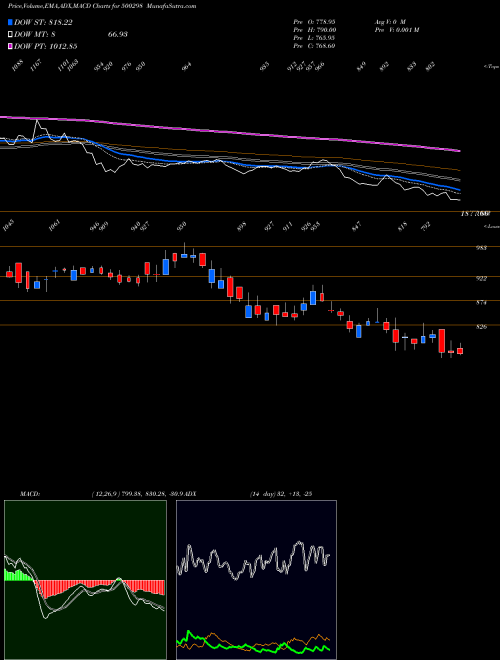
Task: Select the 'Pre H: 790.00' high value
Action: pos(314,30)
